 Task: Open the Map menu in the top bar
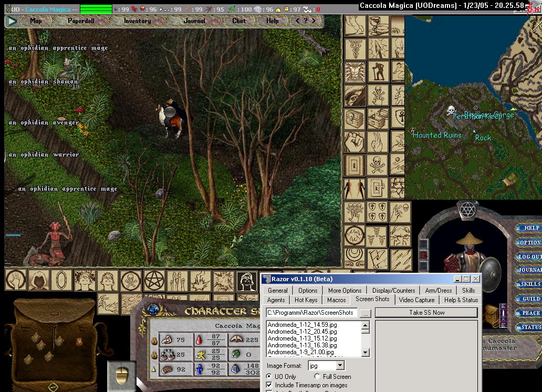click(x=36, y=21)
